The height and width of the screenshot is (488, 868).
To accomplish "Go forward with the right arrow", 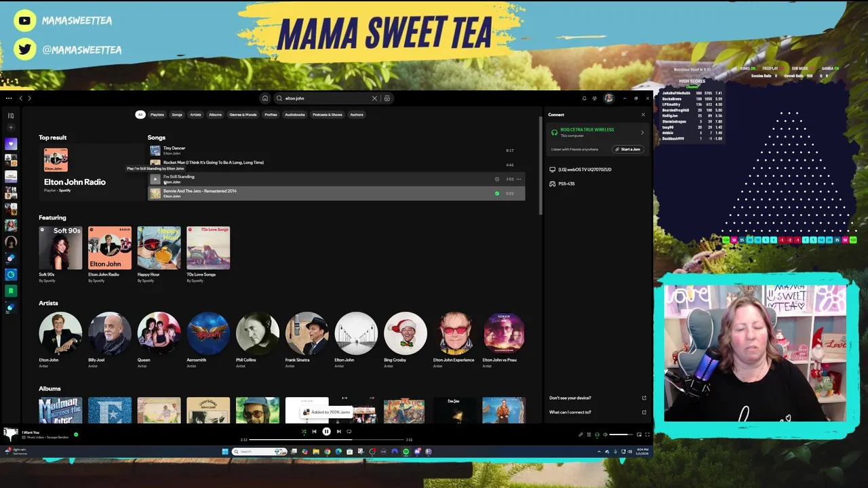I will [x=29, y=98].
